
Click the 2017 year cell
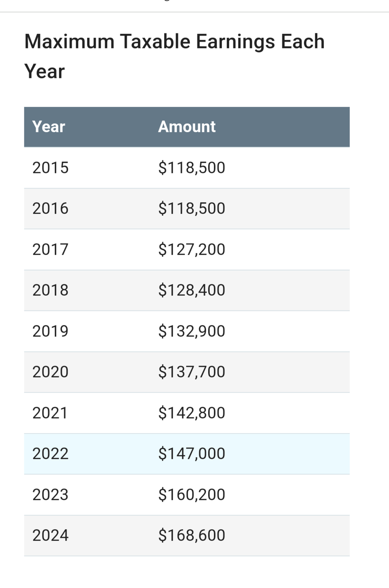coord(50,250)
